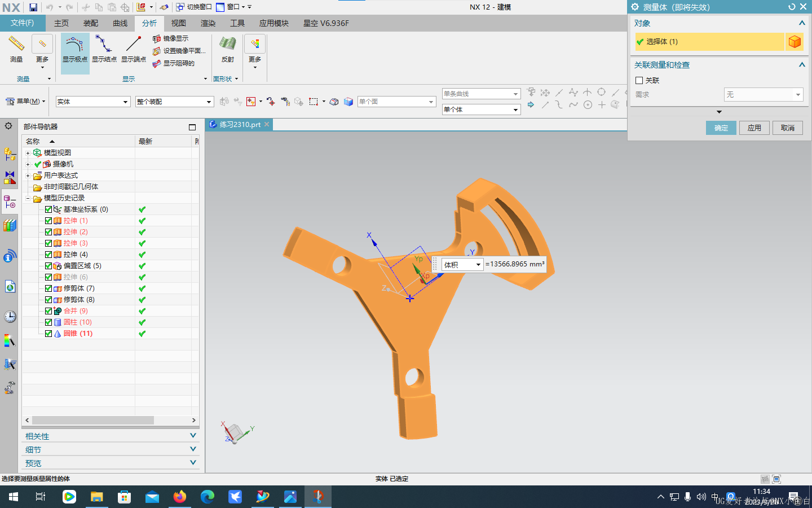
Task: Click the Save icon in title bar
Action: click(33, 7)
